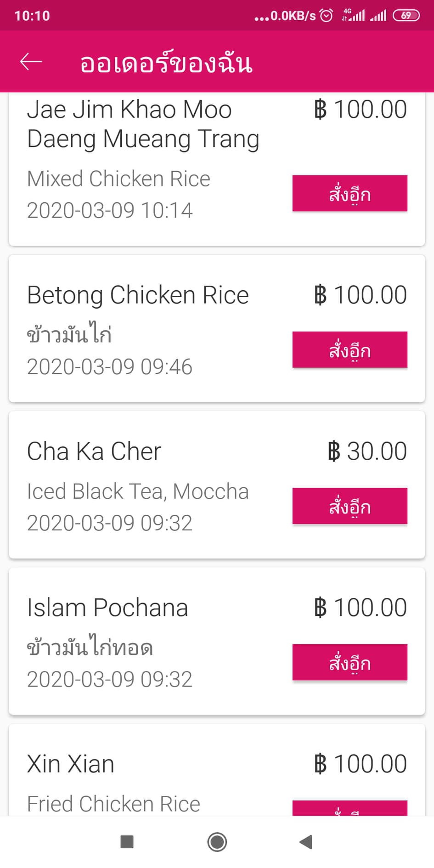Tap the 4G signal strength icon
The height and width of the screenshot is (868, 434).
click(x=353, y=16)
